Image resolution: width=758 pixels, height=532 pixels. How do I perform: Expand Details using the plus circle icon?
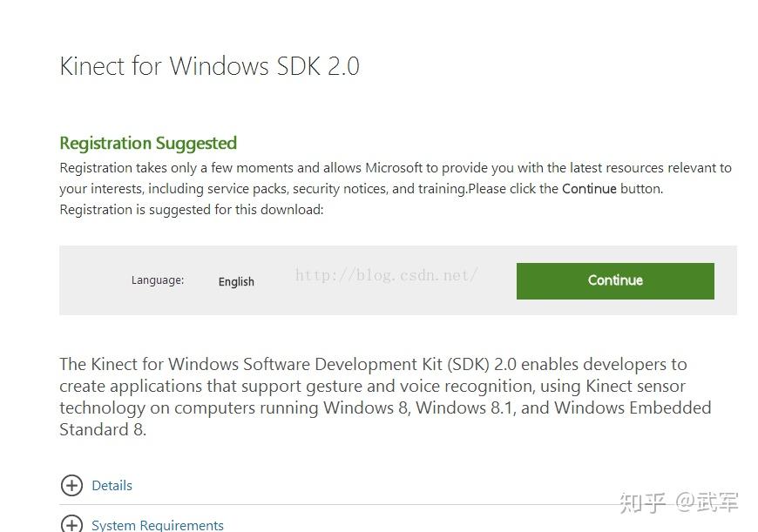tap(71, 485)
